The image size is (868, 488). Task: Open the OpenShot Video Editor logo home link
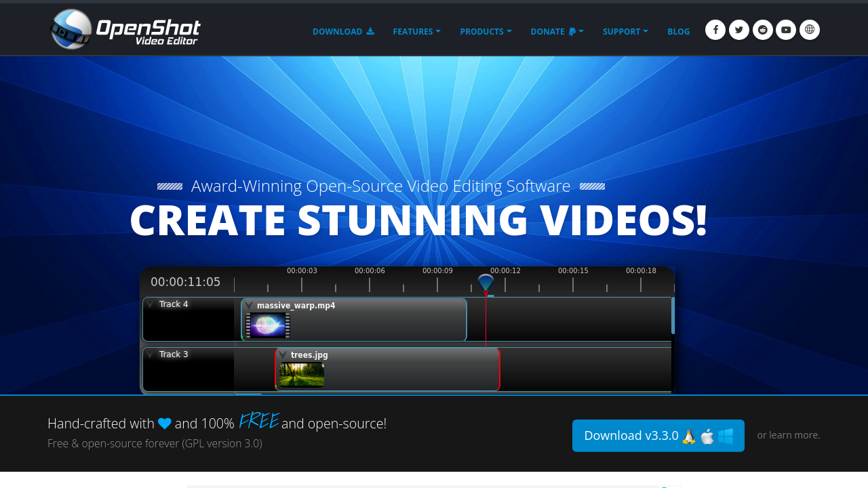(125, 29)
